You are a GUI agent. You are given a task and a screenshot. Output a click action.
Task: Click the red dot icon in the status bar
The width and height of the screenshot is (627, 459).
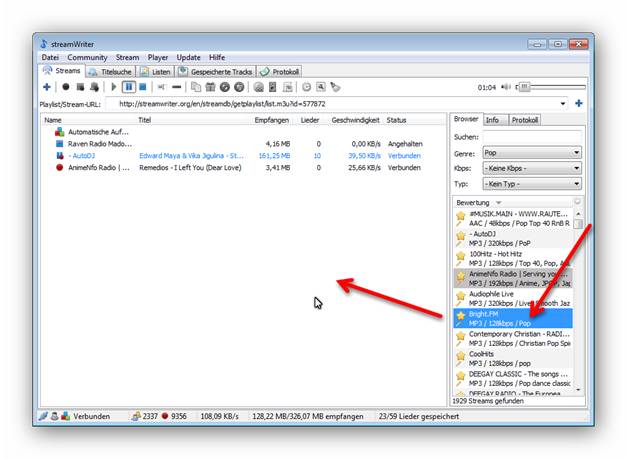point(165,416)
